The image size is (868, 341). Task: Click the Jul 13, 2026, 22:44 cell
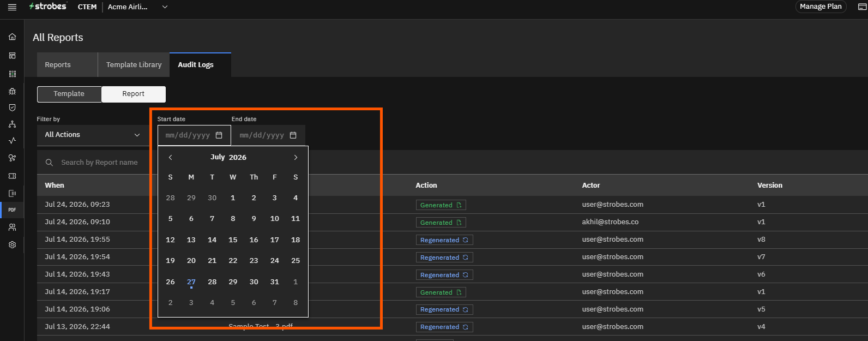77,327
